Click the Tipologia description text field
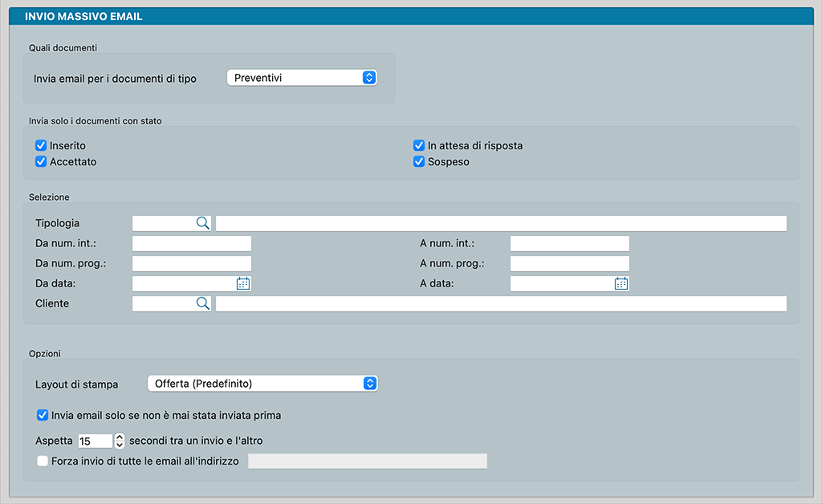The height and width of the screenshot is (504, 822). (x=501, y=223)
